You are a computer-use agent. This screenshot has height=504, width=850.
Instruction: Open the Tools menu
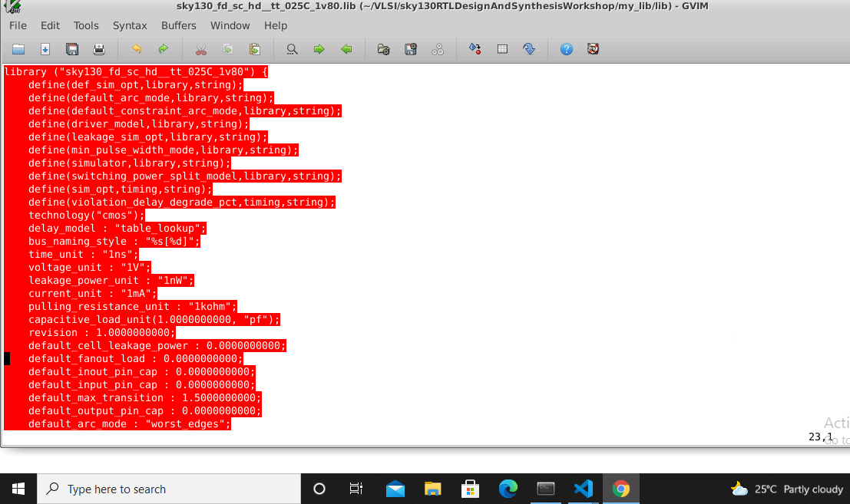pyautogui.click(x=86, y=25)
